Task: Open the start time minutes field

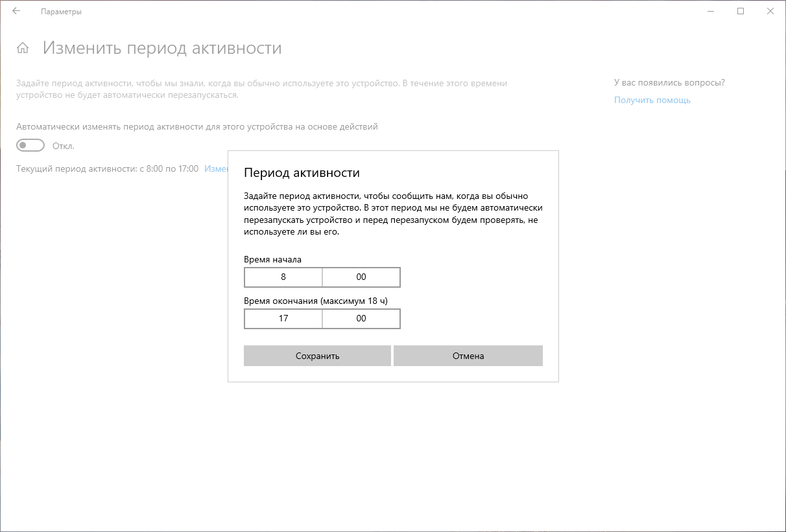Action: (x=361, y=277)
